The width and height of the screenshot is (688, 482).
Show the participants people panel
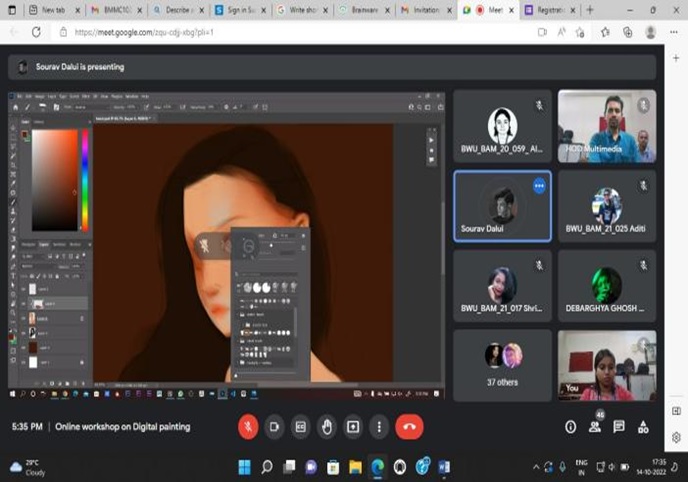(x=595, y=427)
